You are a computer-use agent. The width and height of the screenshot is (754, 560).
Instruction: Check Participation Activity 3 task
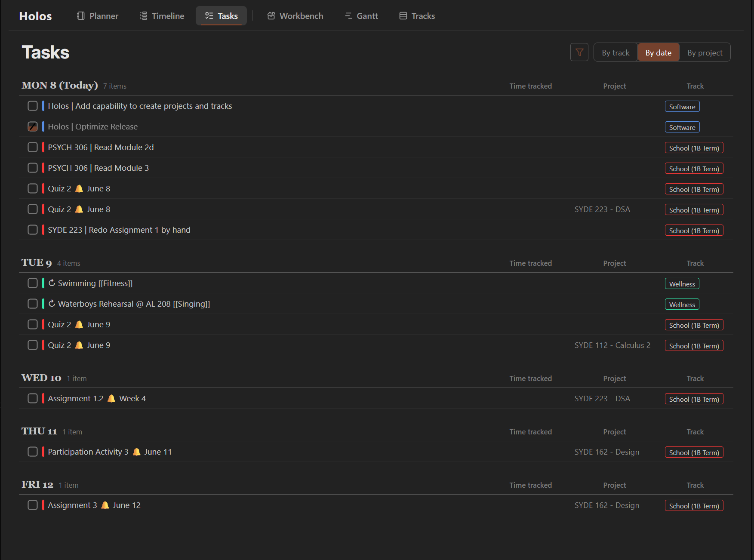pyautogui.click(x=33, y=452)
